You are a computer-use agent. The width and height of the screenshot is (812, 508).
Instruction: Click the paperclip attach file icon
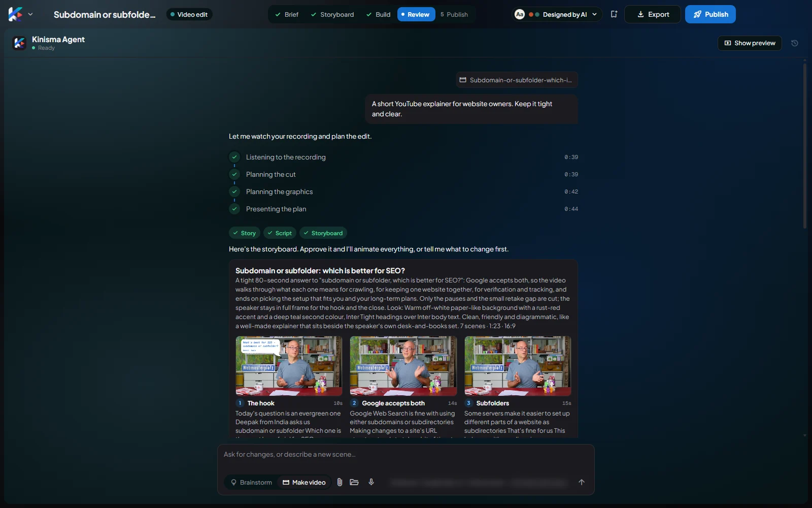click(340, 482)
